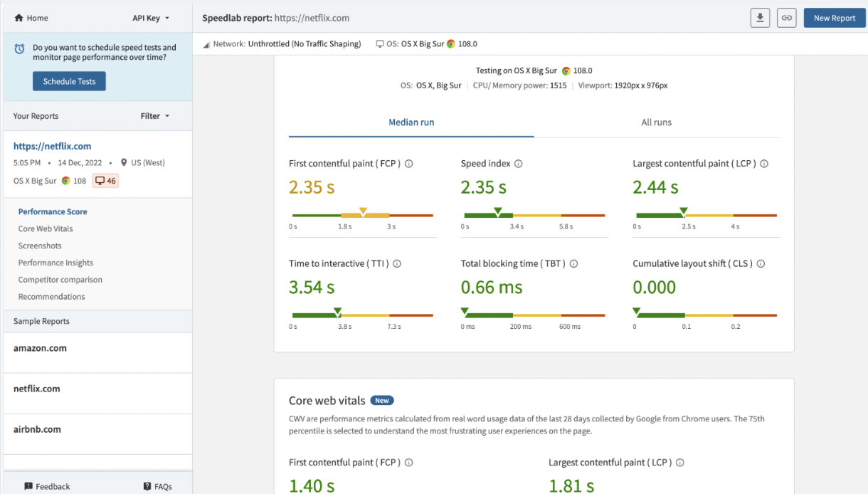Image resolution: width=868 pixels, height=494 pixels.
Task: Click the download report icon
Action: pyautogui.click(x=761, y=18)
